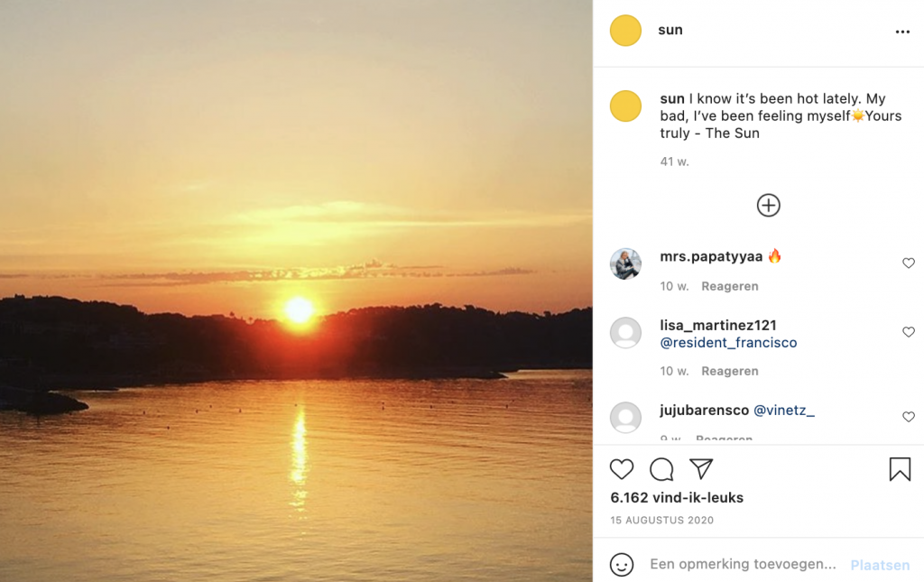Reply to mrs.papatyyaa via Reageren
This screenshot has width=924, height=582.
coord(729,286)
